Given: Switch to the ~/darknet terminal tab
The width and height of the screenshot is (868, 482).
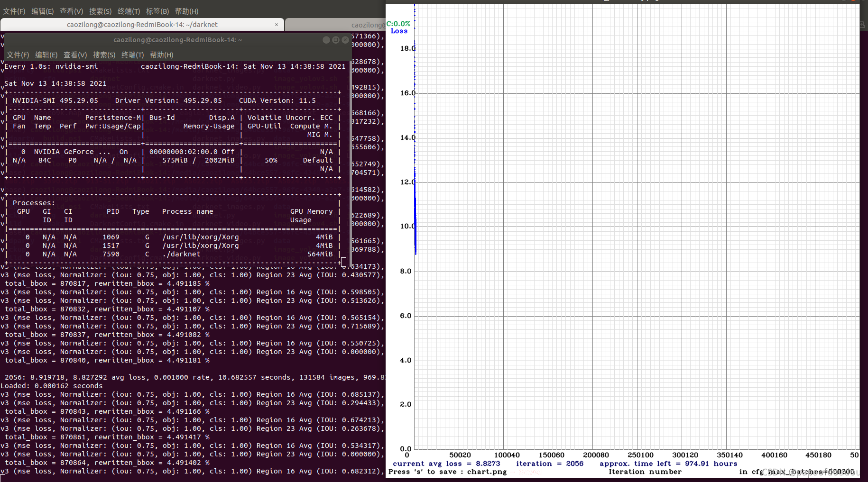Looking at the screenshot, I should 142,25.
